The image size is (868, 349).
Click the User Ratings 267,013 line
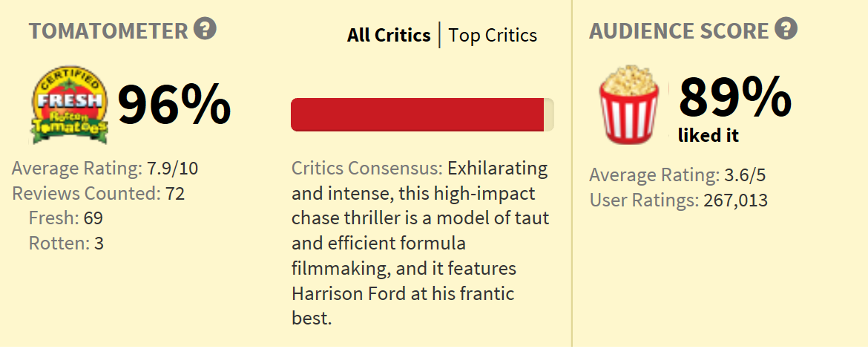click(x=679, y=200)
